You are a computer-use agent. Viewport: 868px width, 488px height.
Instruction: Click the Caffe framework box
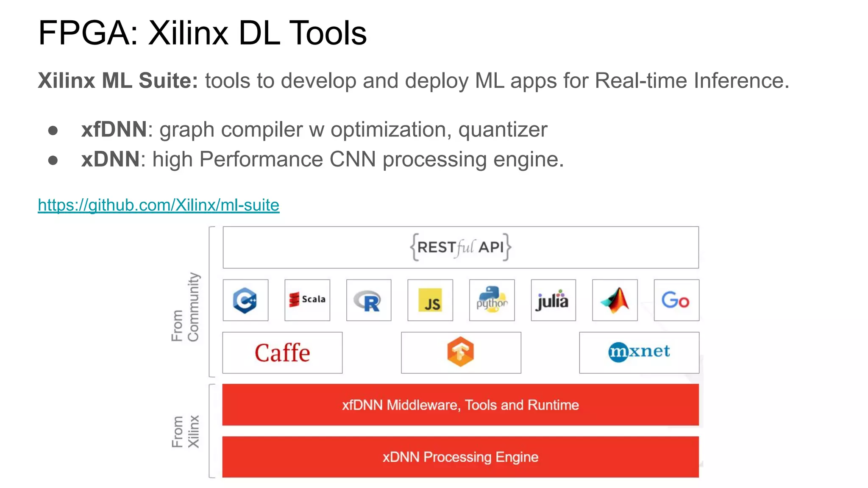(282, 353)
